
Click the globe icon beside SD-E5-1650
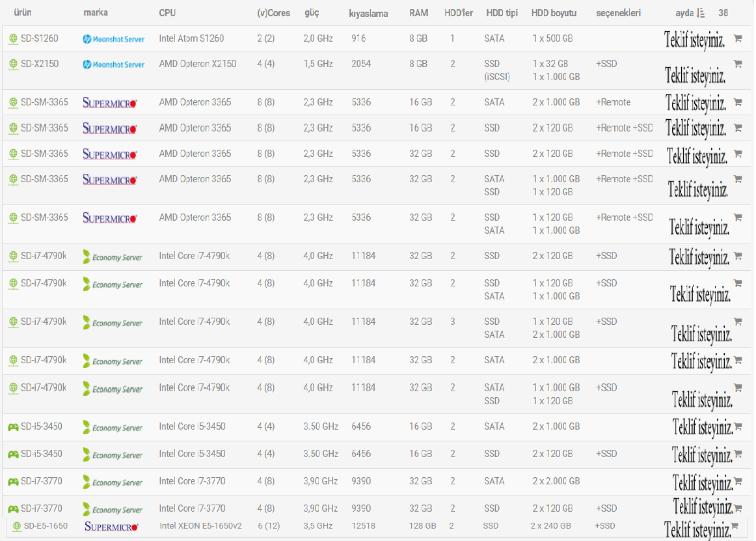click(17, 527)
